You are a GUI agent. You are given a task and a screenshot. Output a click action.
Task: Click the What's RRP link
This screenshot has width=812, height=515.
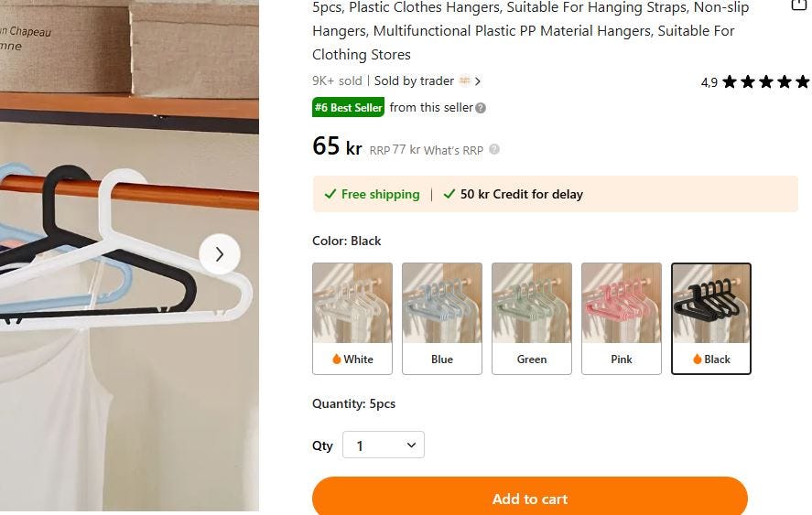453,150
